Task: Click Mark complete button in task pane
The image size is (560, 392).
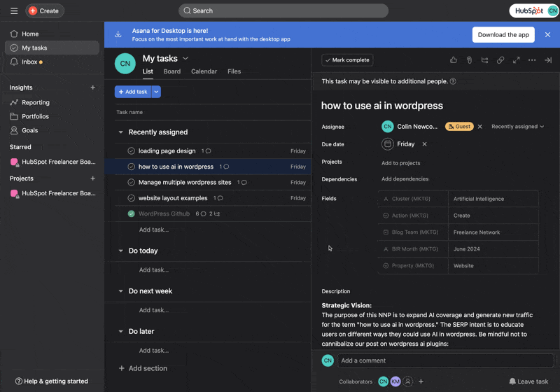Action: tap(347, 60)
